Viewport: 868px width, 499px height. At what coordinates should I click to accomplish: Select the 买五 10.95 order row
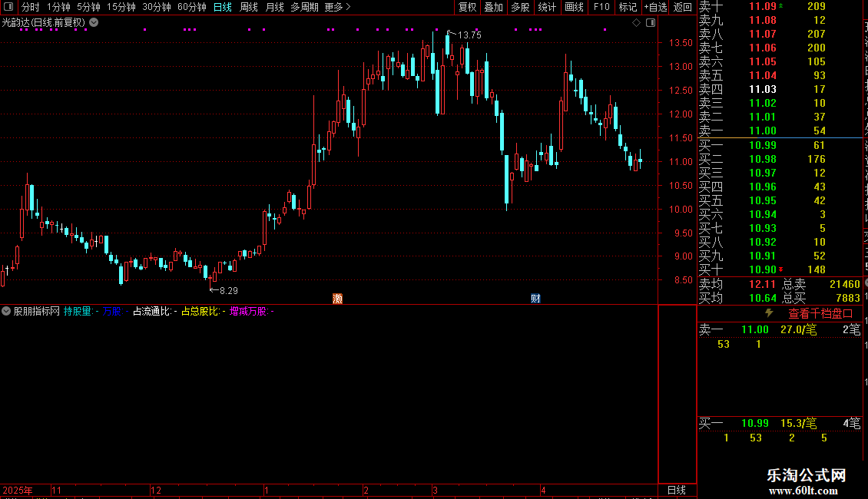point(780,201)
